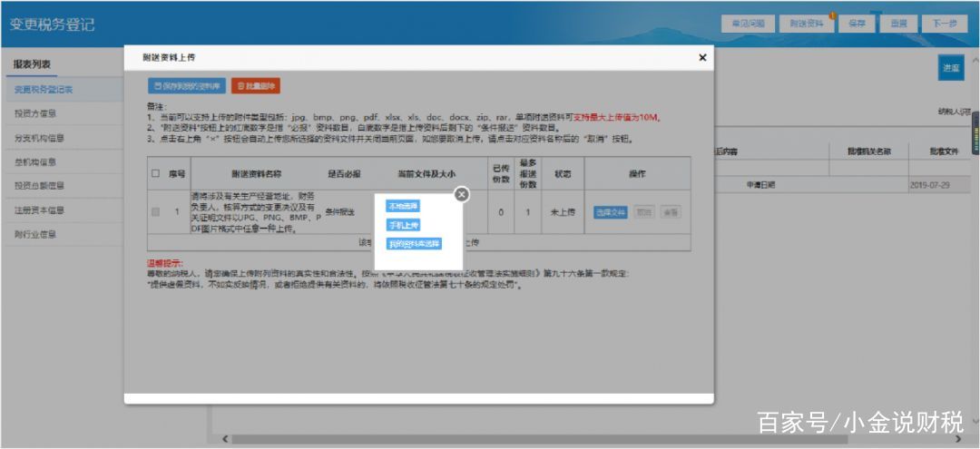Click 重置 in the top bar
980x449 pixels.
[898, 24]
